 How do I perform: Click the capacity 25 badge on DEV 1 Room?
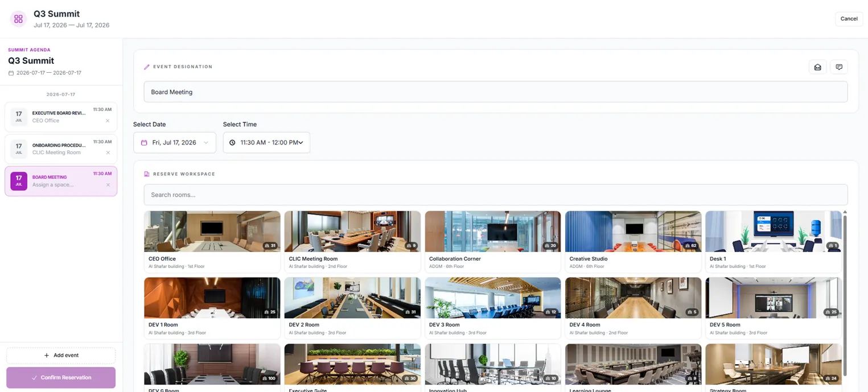click(x=270, y=312)
